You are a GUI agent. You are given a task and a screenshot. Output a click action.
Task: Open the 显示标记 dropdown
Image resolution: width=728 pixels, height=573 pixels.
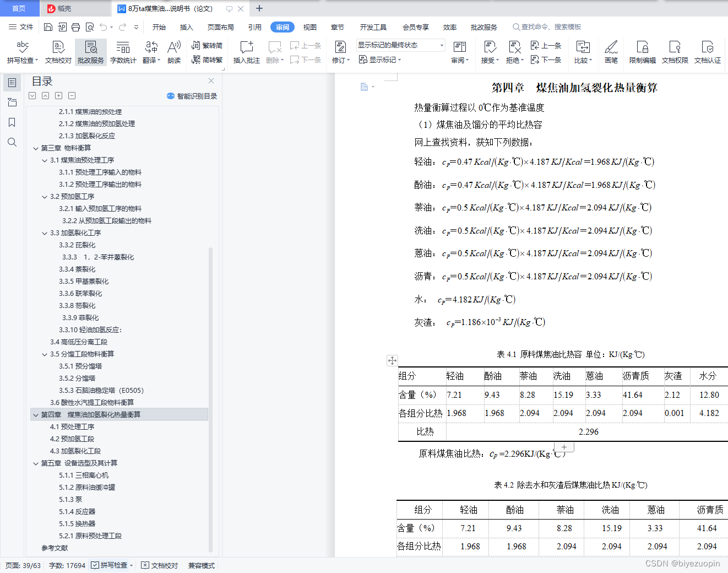[380, 60]
